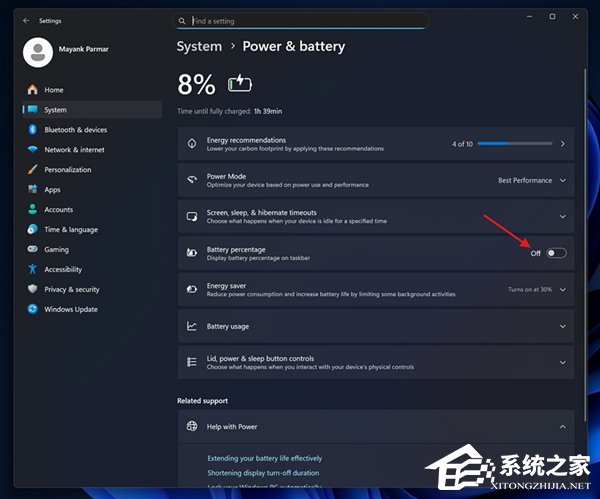Click the Turns on at 30% text
The image size is (600, 499).
pos(530,290)
